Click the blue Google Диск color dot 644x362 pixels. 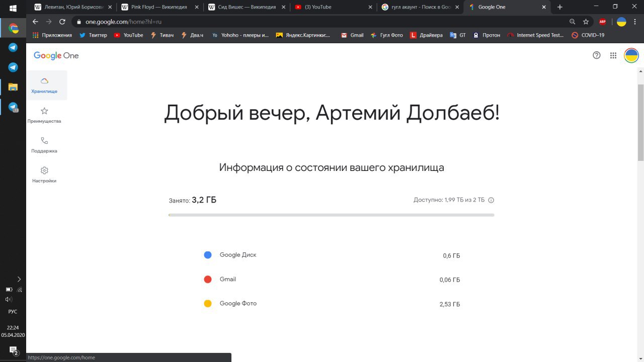(x=208, y=255)
